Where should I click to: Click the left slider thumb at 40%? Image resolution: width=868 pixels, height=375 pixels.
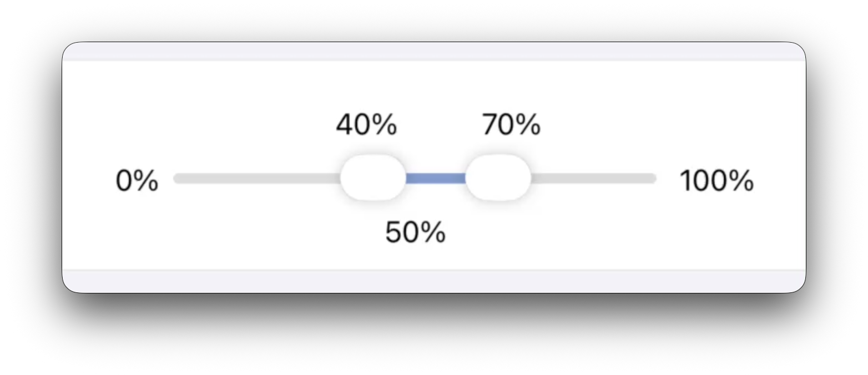tap(373, 178)
